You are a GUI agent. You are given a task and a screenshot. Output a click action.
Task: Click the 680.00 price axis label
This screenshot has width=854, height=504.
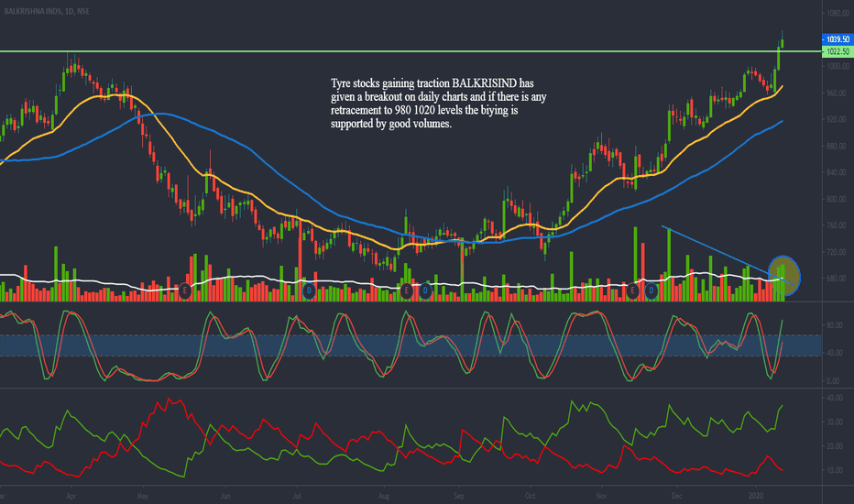(838, 279)
